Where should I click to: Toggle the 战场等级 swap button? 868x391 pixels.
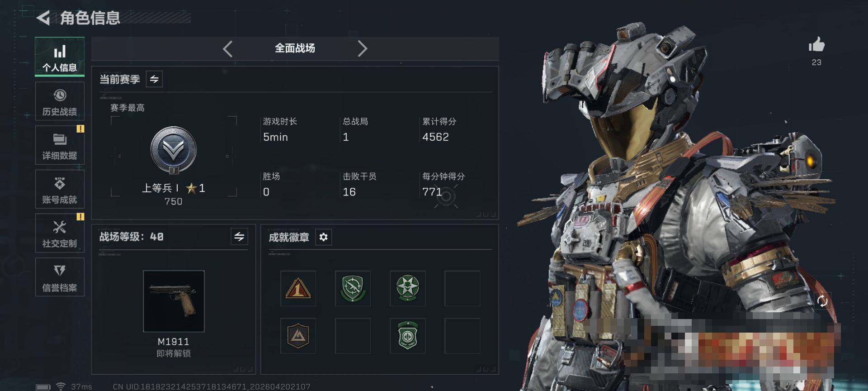(x=239, y=236)
